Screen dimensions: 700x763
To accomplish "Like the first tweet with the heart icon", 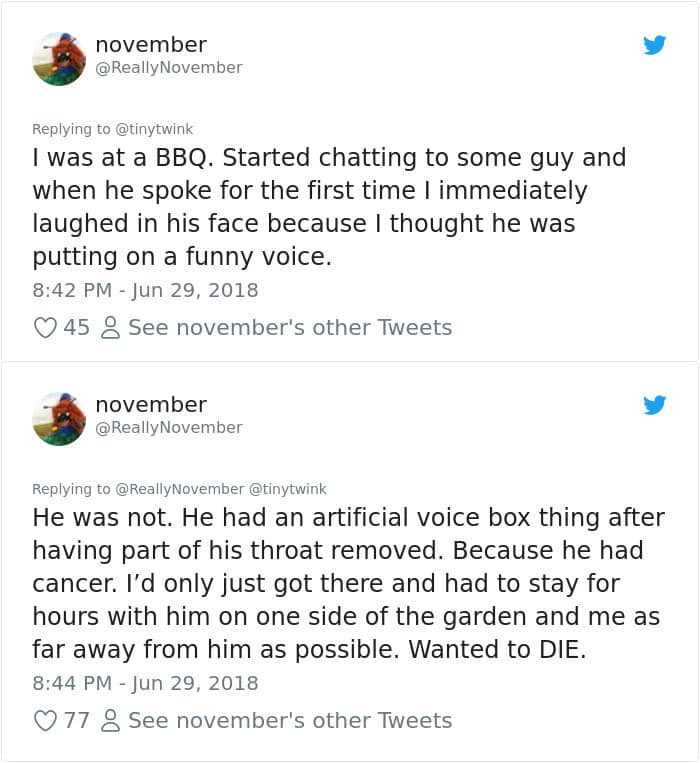I will (x=45, y=328).
